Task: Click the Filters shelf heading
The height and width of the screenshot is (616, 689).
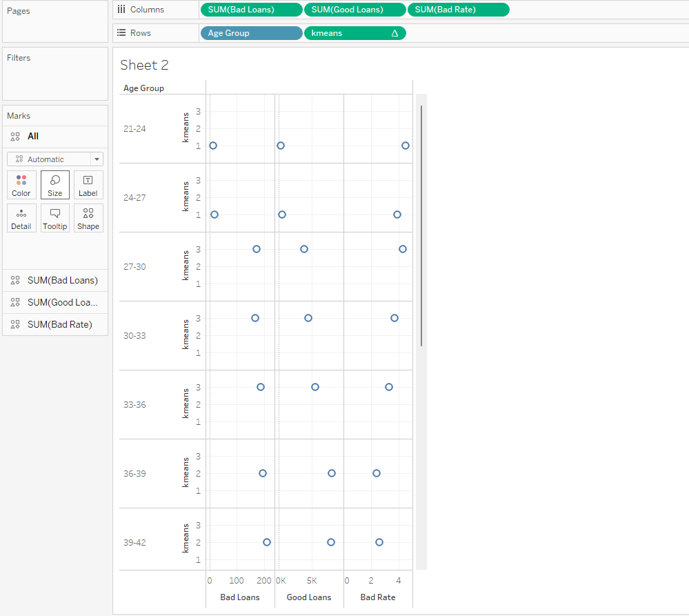Action: [19, 57]
